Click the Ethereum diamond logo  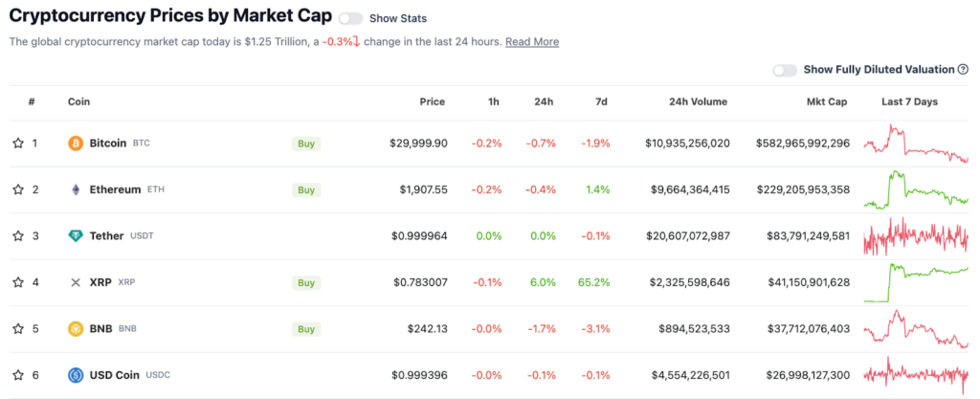click(x=75, y=189)
